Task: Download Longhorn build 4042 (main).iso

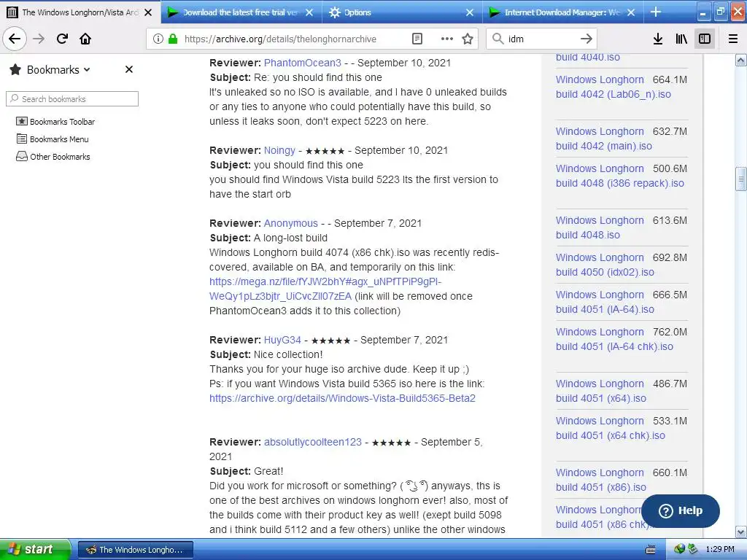Action: 603,139
